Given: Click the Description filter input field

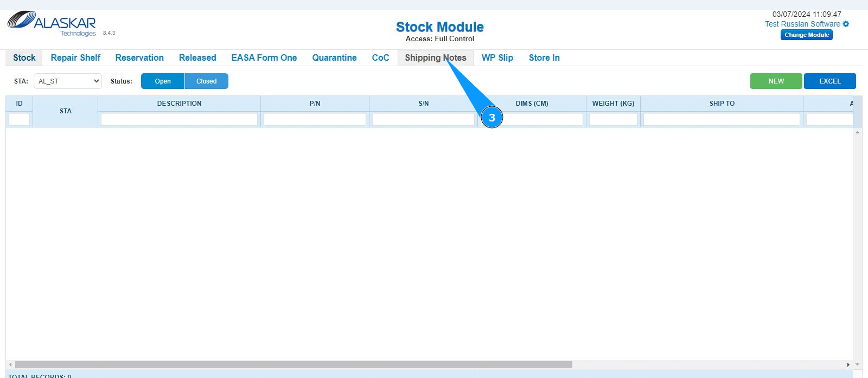Looking at the screenshot, I should click(x=179, y=119).
